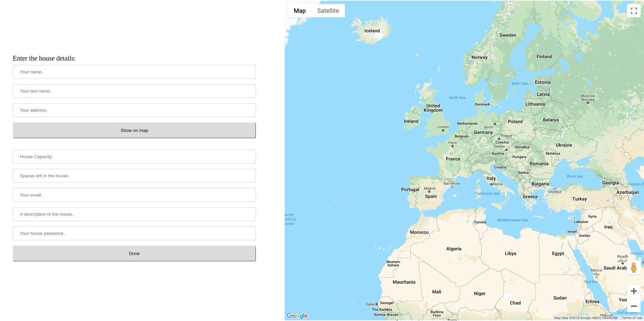Viewport: 644px width, 321px height.
Task: Click the Romania label on the map
Action: [539, 164]
